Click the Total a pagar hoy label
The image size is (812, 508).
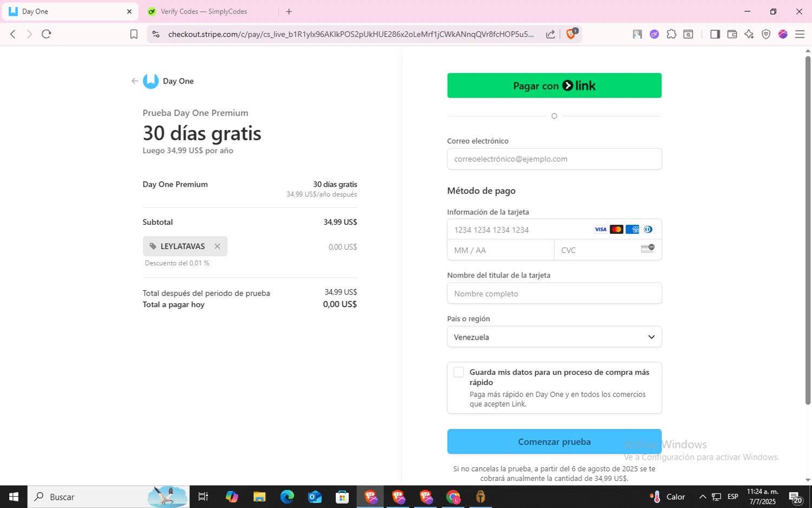tap(174, 305)
